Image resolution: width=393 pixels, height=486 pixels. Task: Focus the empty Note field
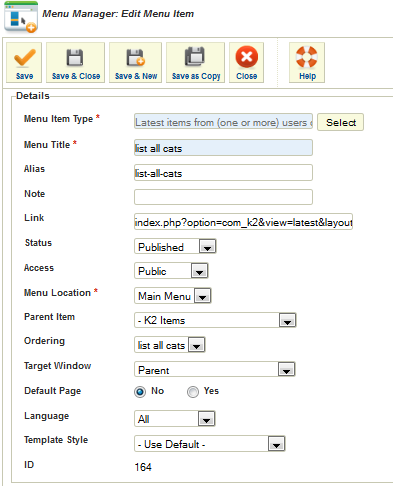pos(223,197)
